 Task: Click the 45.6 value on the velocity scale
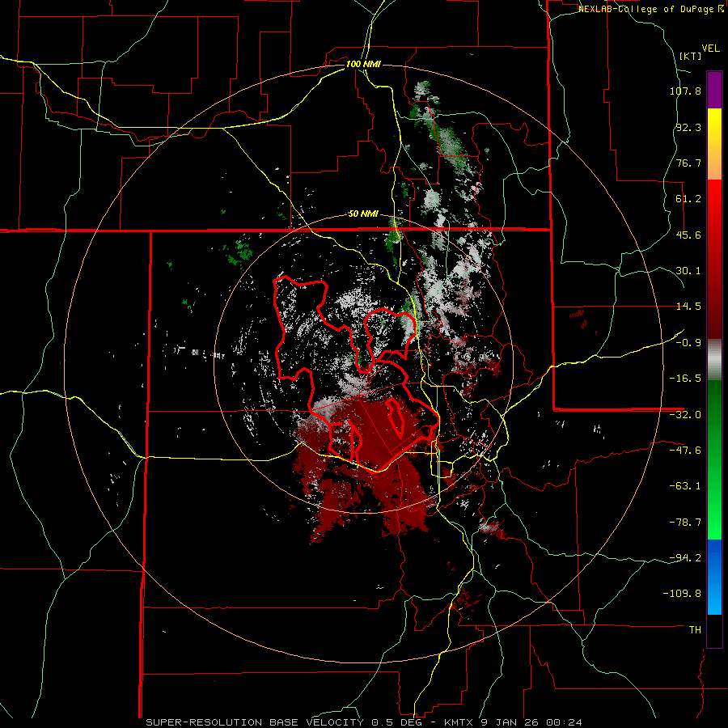point(688,235)
